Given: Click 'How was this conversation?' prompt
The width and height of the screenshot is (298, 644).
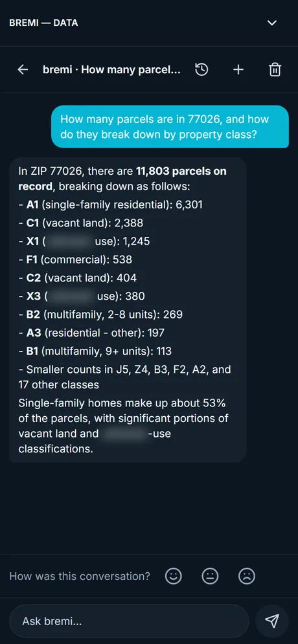Looking at the screenshot, I should pyautogui.click(x=80, y=576).
